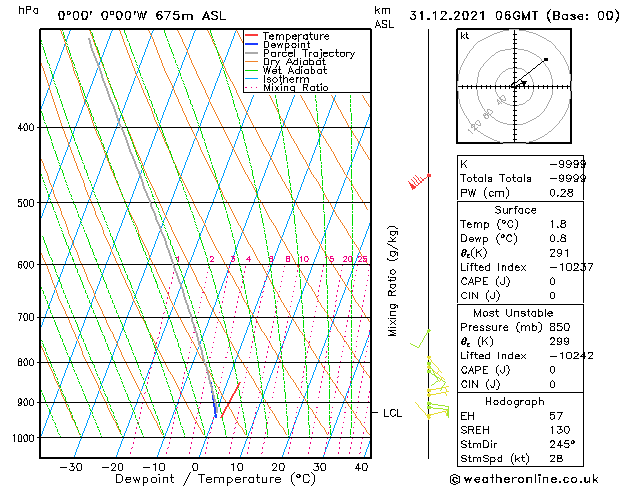
Task: Click the surface Temp value 1.8
Action: 558,224
